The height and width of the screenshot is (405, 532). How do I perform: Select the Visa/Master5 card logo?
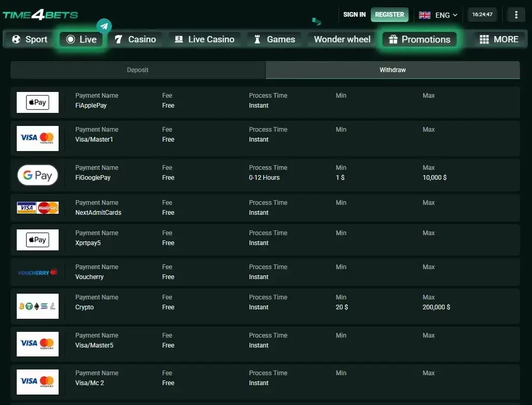[38, 344]
